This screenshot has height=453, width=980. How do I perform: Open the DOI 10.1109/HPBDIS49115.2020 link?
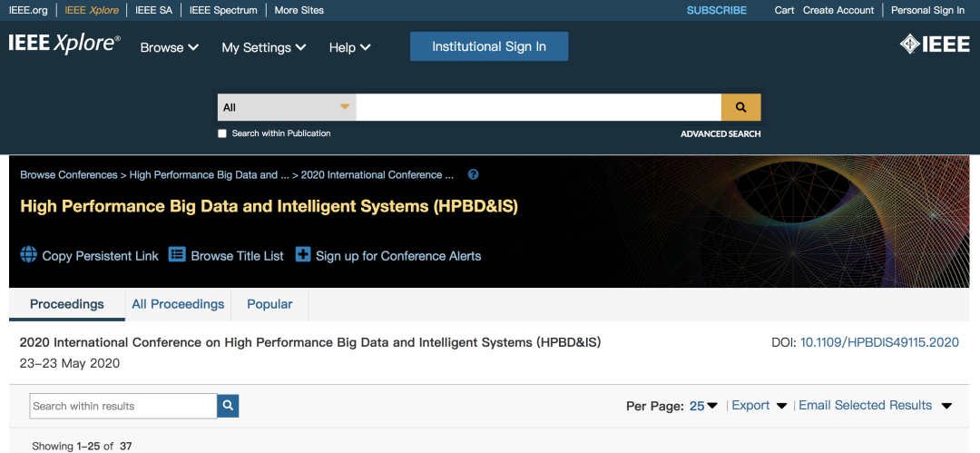(x=879, y=342)
